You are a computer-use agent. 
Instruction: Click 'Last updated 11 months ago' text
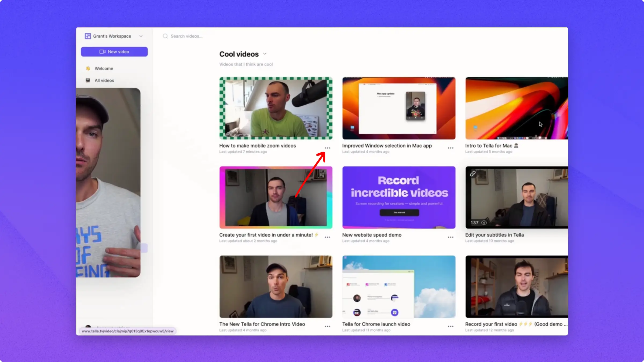[x=366, y=330]
